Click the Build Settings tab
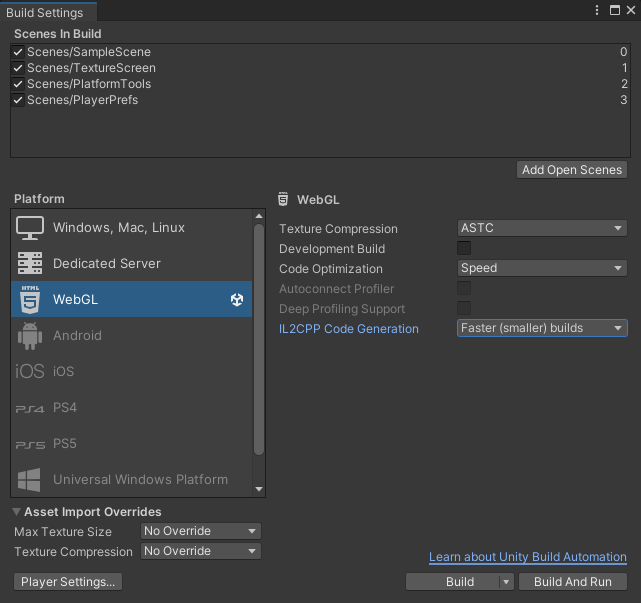The width and height of the screenshot is (641, 603). (x=45, y=12)
